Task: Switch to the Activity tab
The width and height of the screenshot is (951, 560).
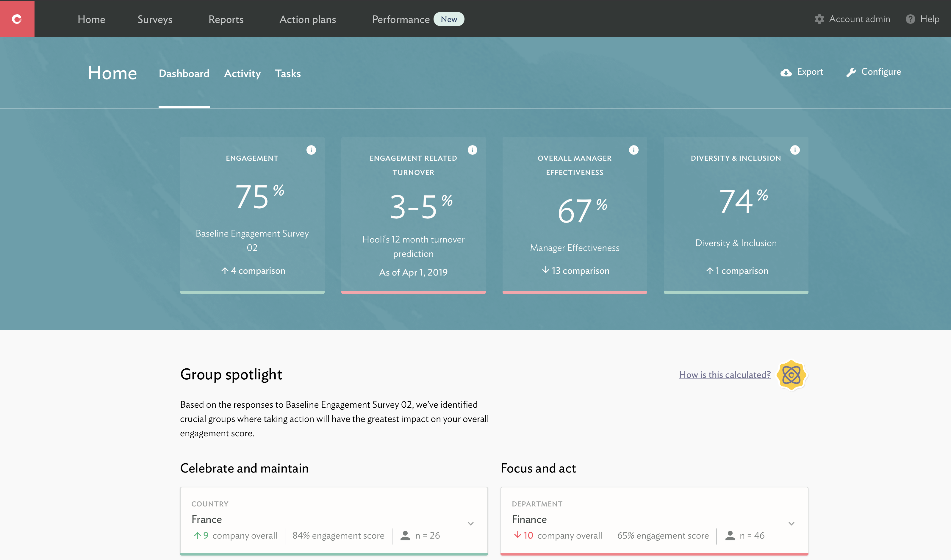Action: 242,73
